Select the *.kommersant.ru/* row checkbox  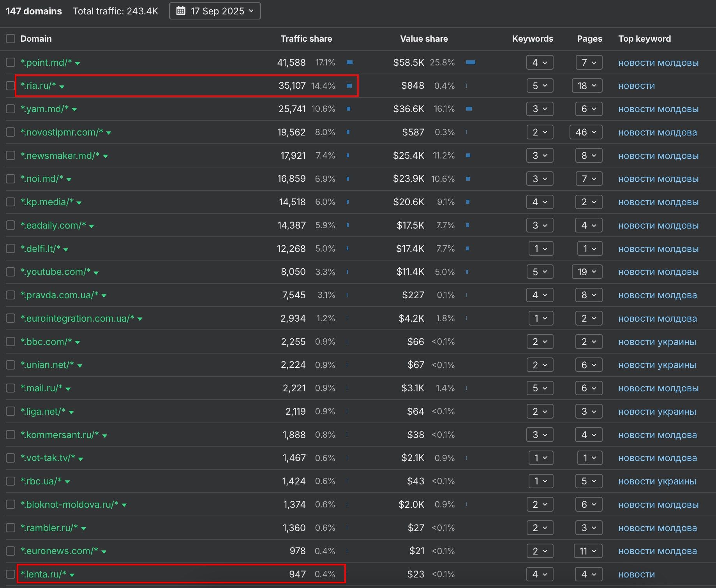pyautogui.click(x=11, y=435)
